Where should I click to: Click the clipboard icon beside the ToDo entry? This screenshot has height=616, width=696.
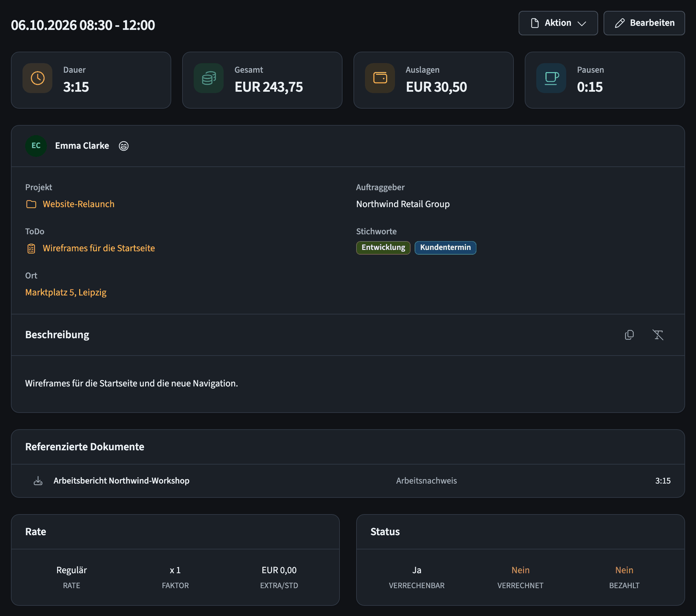[31, 248]
